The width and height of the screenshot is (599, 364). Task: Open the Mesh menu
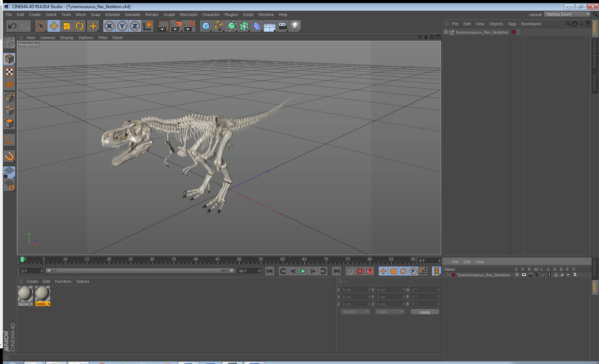point(81,15)
